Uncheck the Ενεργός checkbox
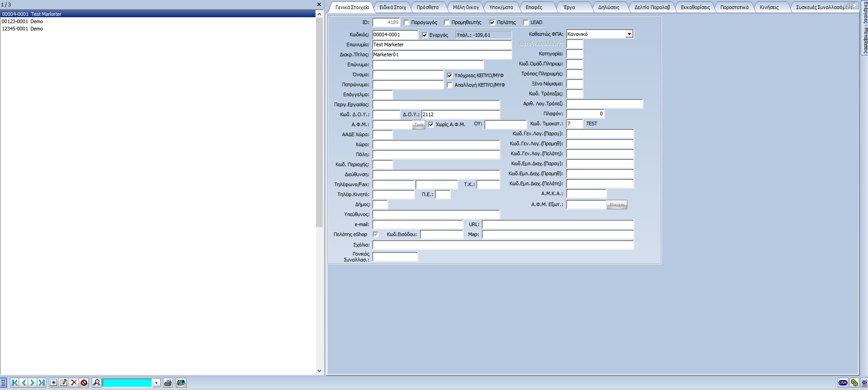The width and height of the screenshot is (868, 390). (x=424, y=35)
